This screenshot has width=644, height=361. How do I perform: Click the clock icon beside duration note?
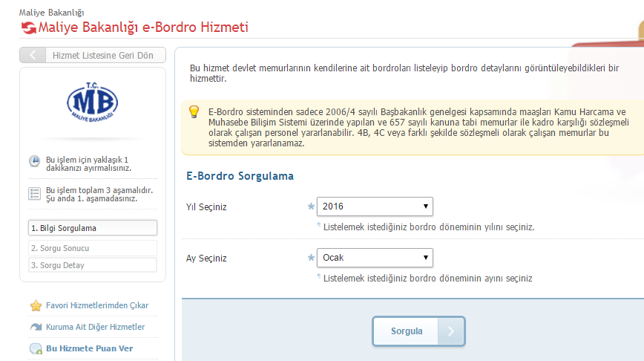(x=34, y=161)
